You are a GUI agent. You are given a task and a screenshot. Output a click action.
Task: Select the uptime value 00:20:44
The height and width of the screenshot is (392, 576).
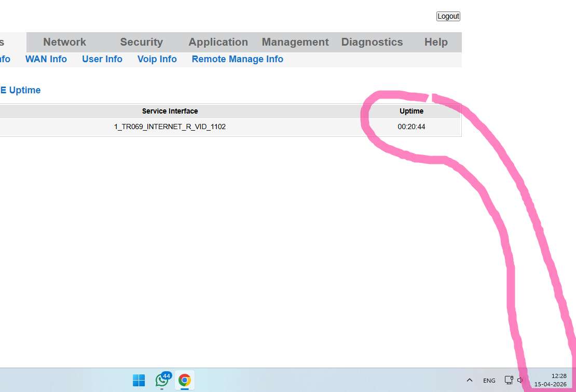pos(412,127)
